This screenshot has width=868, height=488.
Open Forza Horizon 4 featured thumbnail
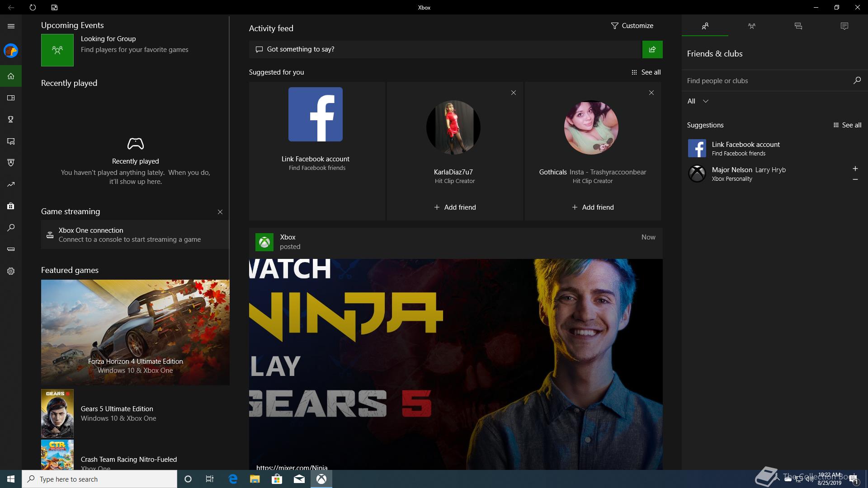point(135,332)
